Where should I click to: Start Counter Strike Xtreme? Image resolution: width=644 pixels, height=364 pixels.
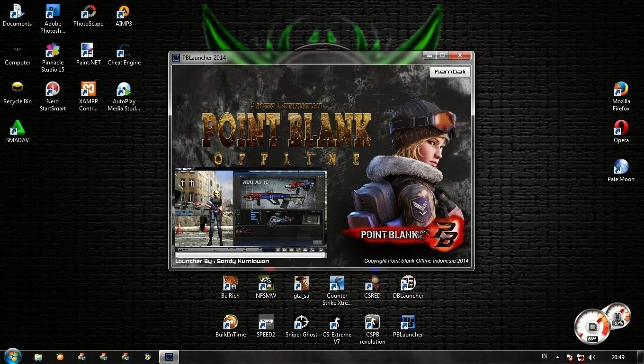[337, 283]
